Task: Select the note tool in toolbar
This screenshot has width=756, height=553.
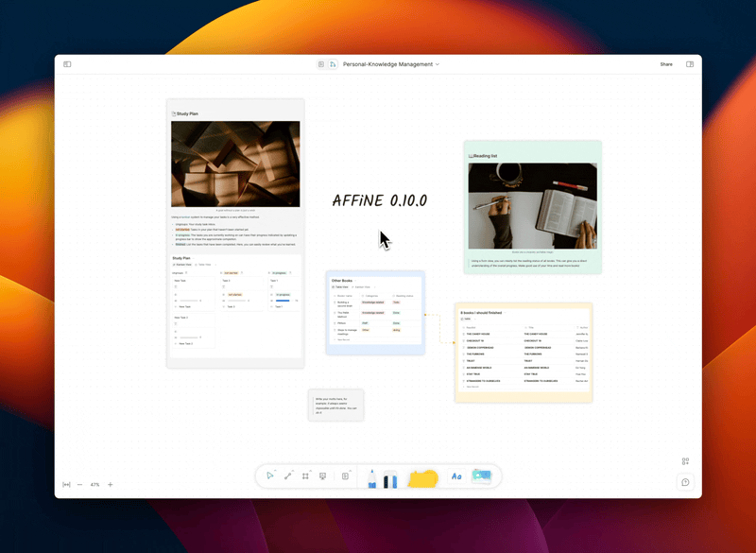Action: 345,475
